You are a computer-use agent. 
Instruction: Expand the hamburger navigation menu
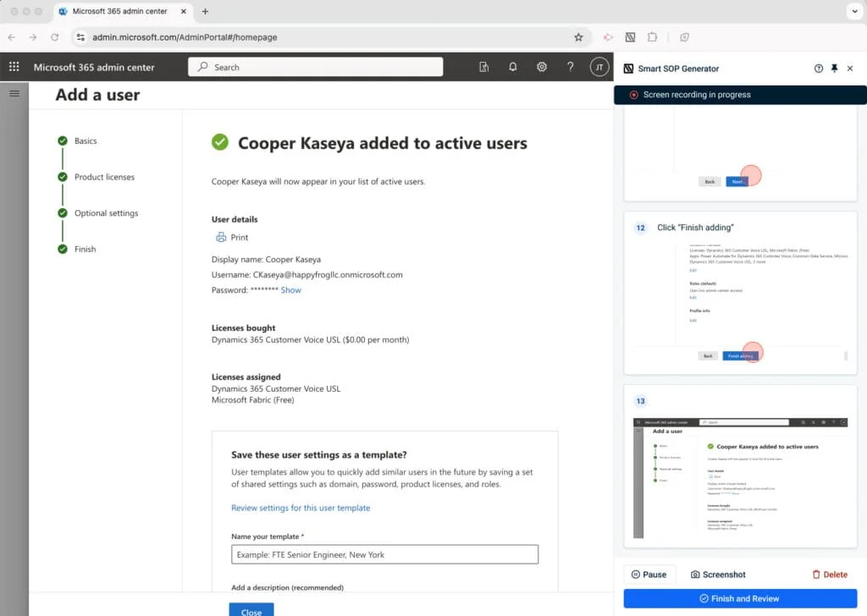[14, 93]
